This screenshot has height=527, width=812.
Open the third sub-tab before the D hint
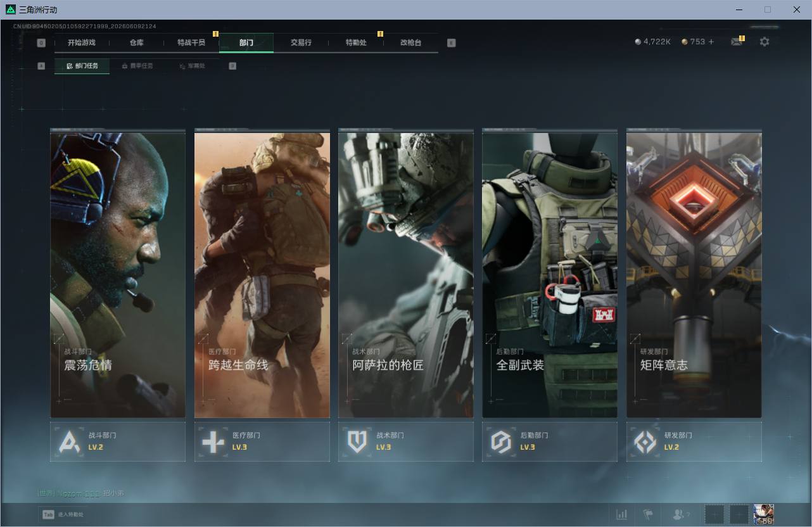pyautogui.click(x=192, y=66)
